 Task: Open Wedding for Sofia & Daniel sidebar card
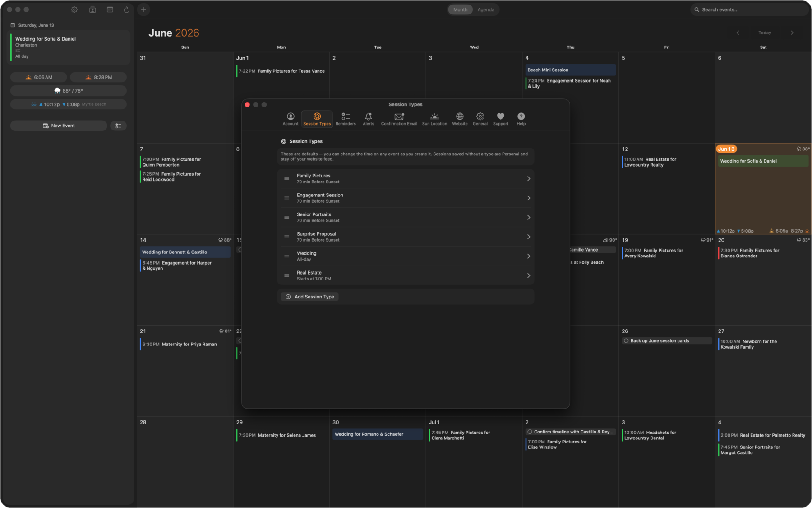70,47
